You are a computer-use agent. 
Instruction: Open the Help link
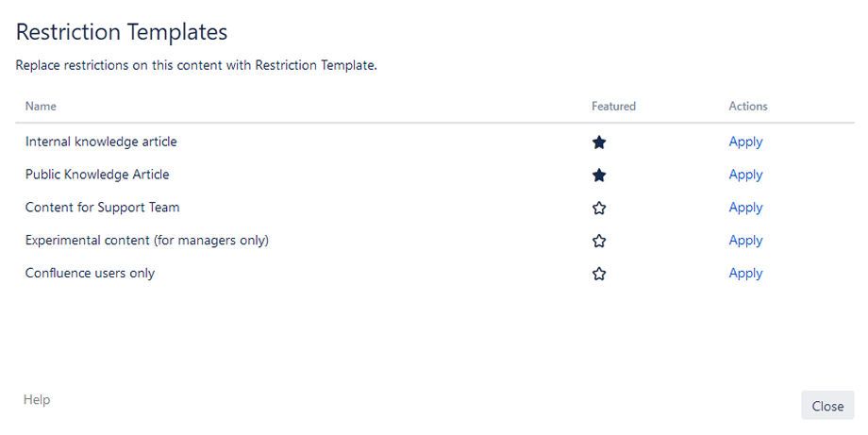(x=37, y=399)
